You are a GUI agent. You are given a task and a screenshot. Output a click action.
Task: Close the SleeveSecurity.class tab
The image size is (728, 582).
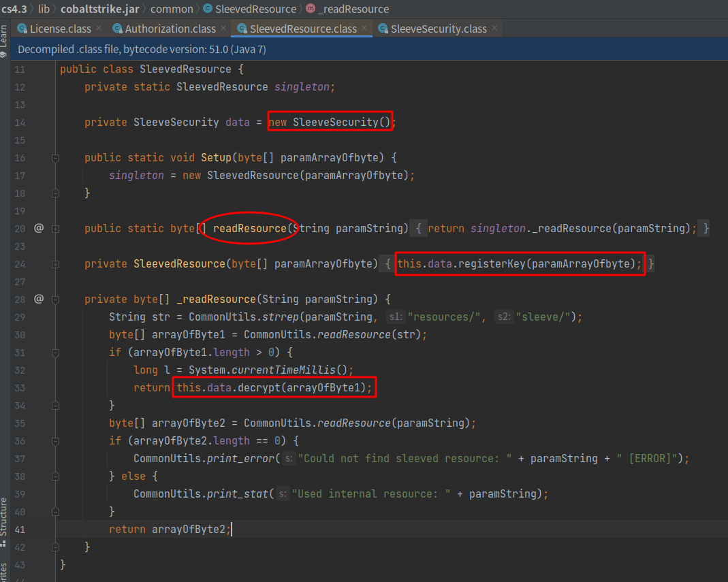pos(494,29)
